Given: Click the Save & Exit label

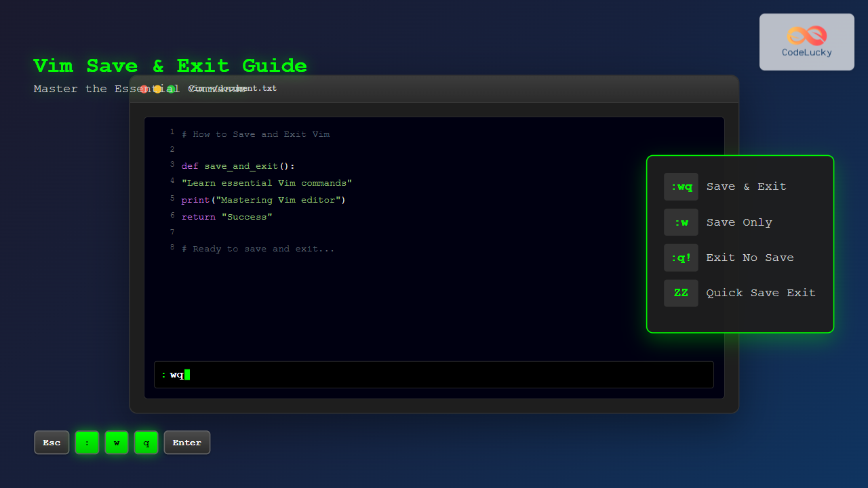Looking at the screenshot, I should pos(746,186).
